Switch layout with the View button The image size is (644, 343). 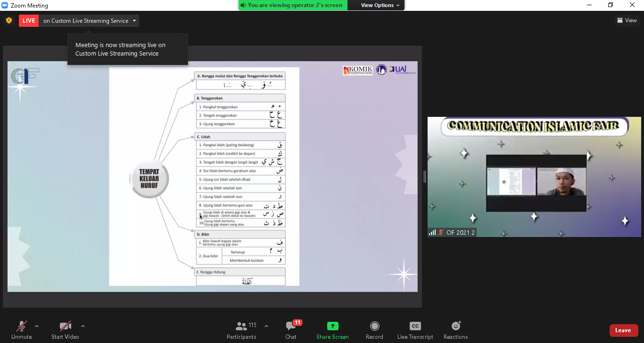coord(627,20)
